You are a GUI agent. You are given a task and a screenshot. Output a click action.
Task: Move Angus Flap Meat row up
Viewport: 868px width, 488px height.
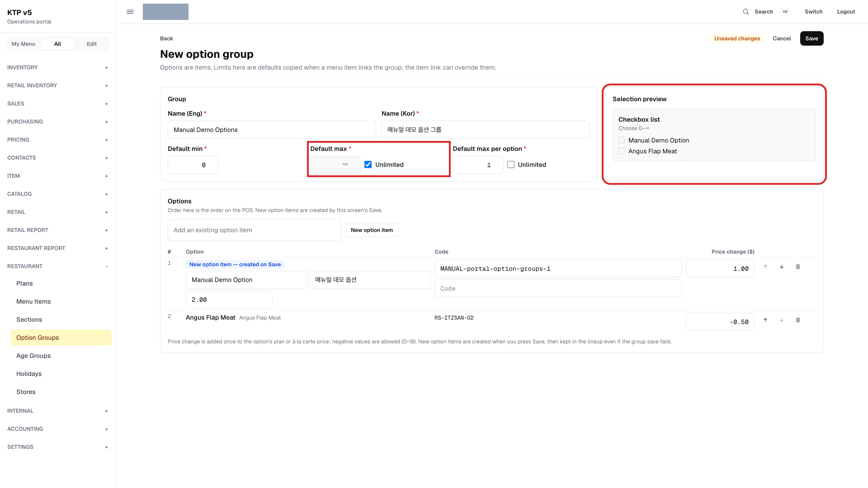pos(765,320)
